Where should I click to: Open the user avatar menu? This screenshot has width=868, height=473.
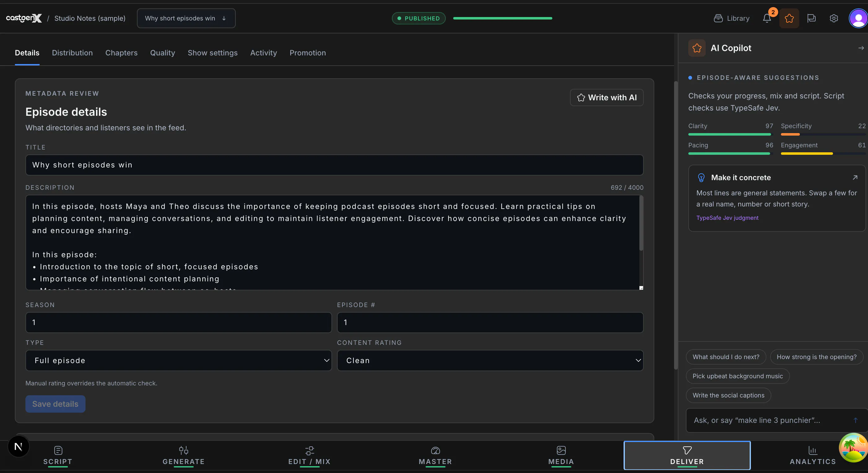(858, 18)
